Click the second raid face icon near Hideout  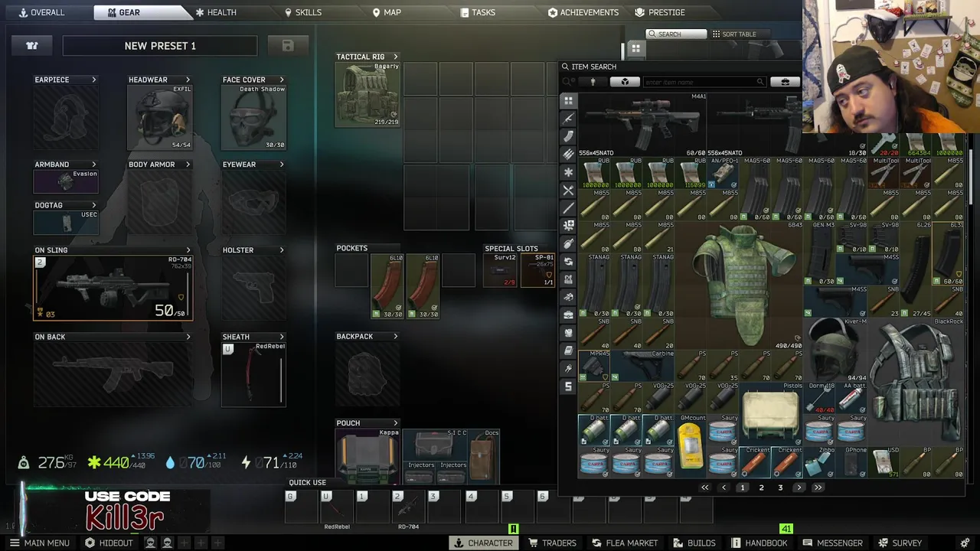[x=167, y=543]
